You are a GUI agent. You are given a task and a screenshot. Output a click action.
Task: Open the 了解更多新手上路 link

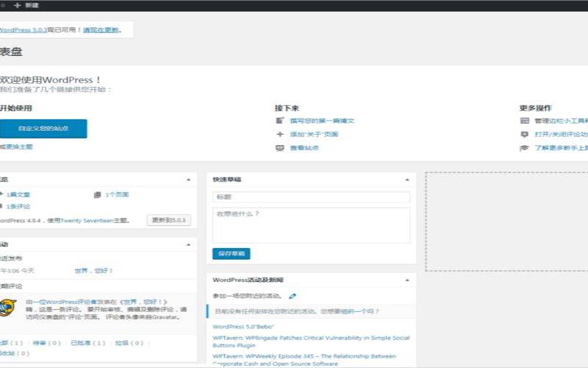pyautogui.click(x=561, y=148)
